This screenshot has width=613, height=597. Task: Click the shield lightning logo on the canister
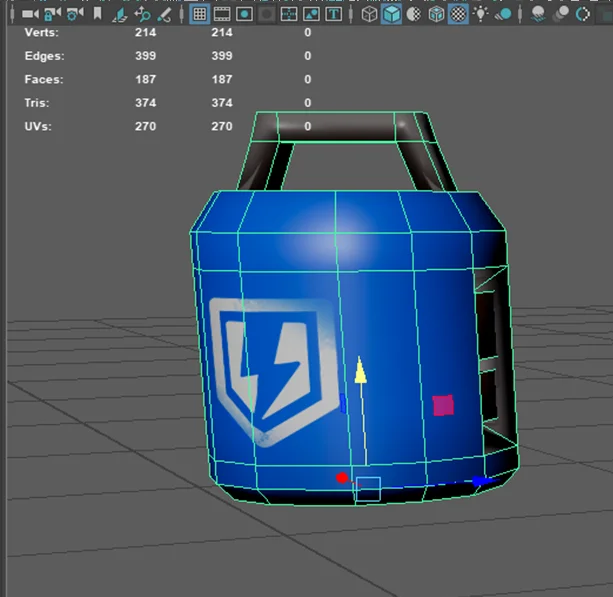(x=274, y=371)
